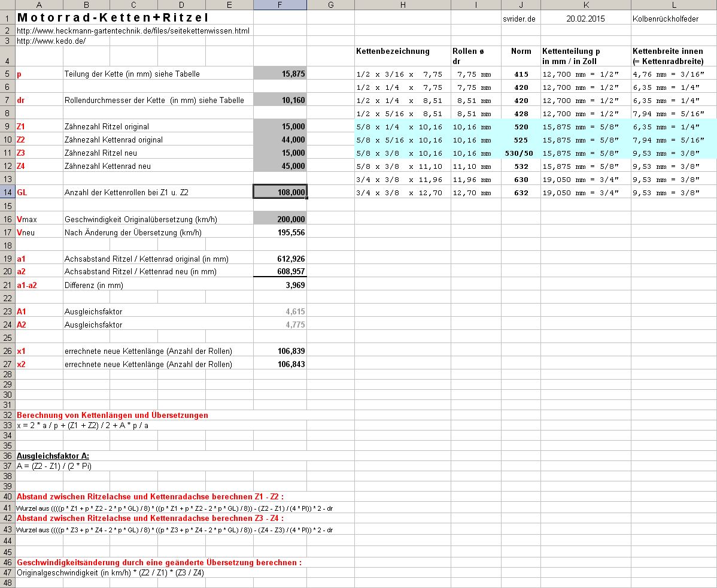Select column H header
This screenshot has height=588, width=717.
click(403, 5)
